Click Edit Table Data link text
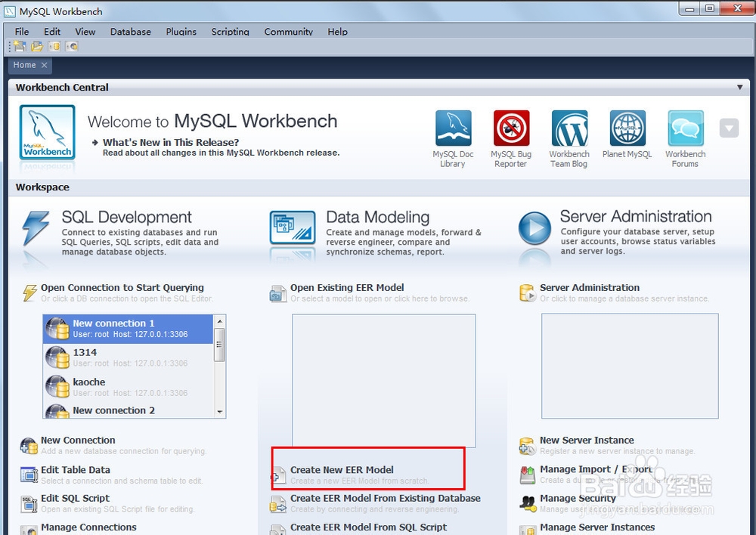This screenshot has height=535, width=756. click(x=75, y=470)
